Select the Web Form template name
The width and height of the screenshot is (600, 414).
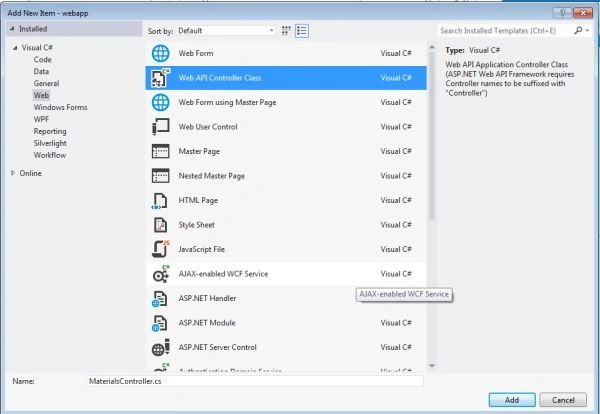[x=196, y=53]
